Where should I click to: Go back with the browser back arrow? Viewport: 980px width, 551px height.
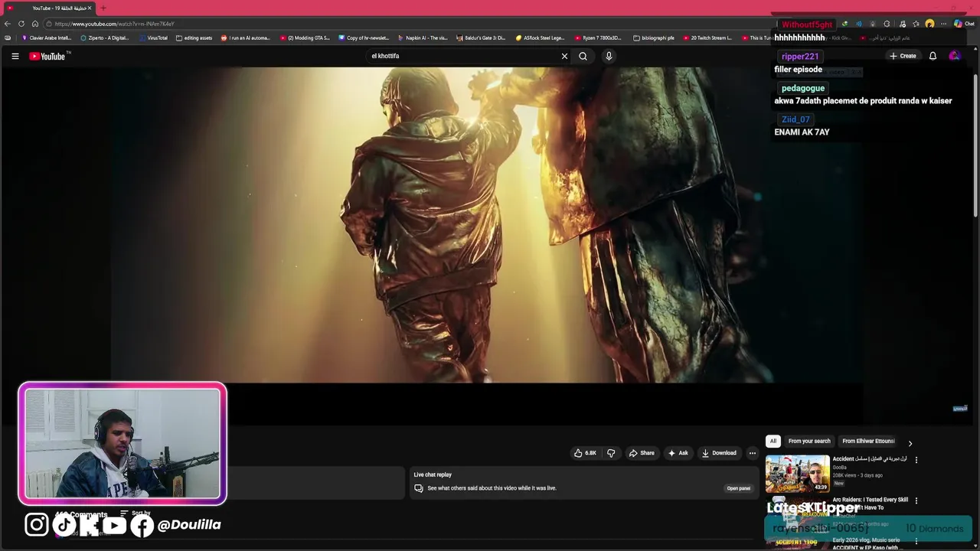(x=7, y=24)
